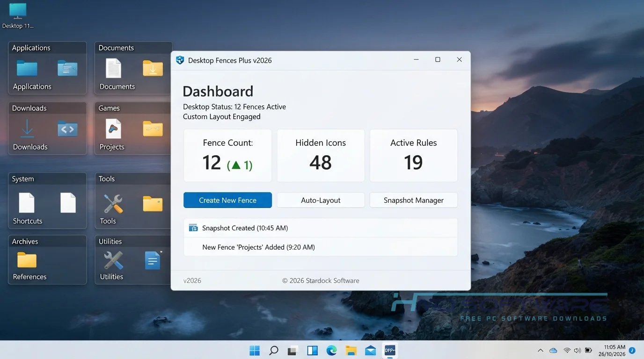Open the References folder in Archives fence
This screenshot has height=359, width=644.
click(27, 260)
